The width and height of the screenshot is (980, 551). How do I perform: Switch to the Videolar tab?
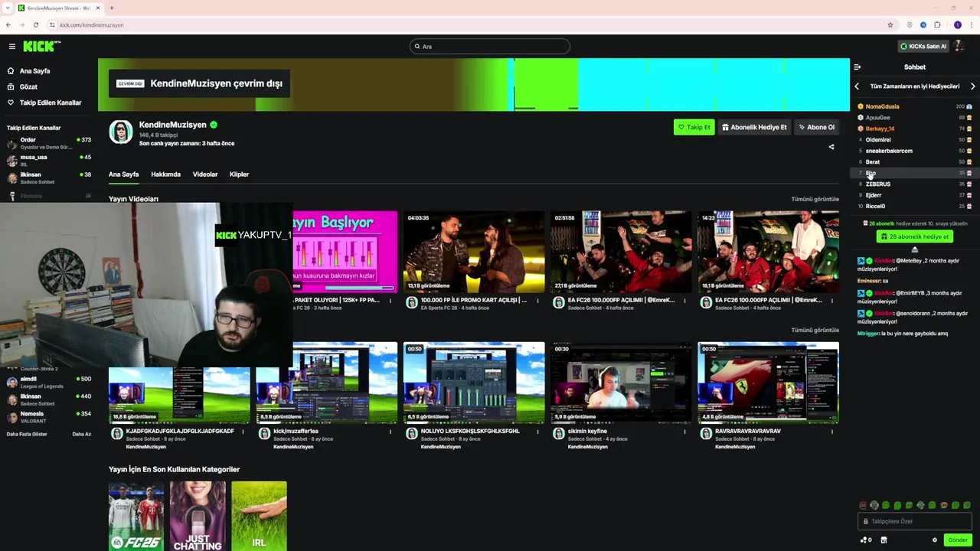coord(205,174)
